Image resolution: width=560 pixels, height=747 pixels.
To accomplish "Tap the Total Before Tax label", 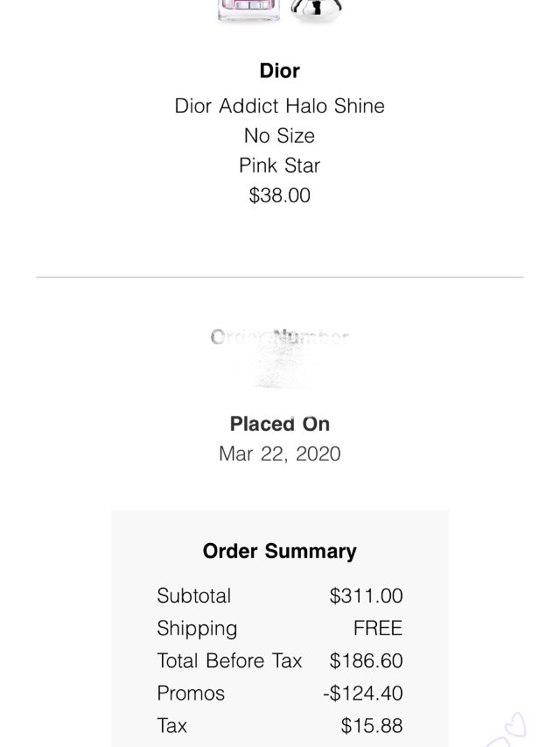I will (229, 660).
